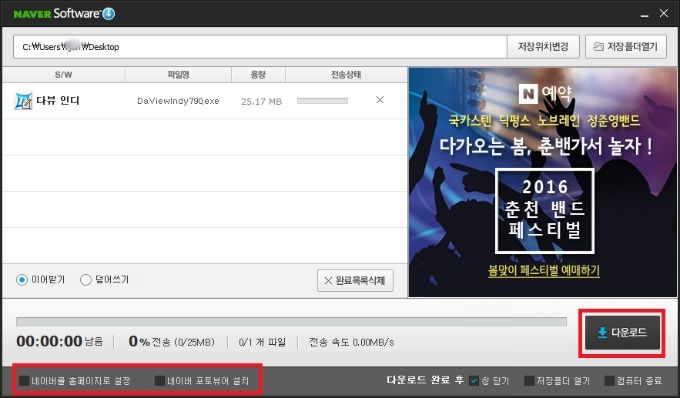Cancel the DaViewIndy790.exe transfer with the X icon
680x398 pixels.
pos(380,100)
